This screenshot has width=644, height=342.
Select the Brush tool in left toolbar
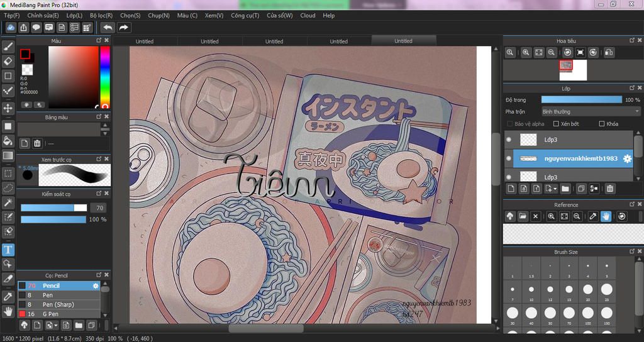(x=8, y=47)
